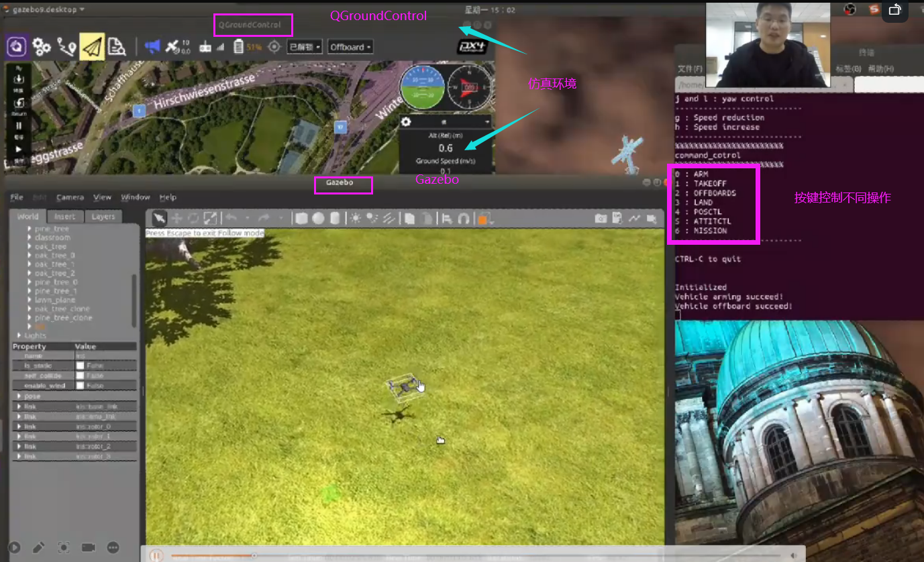Viewport: 924px width, 562px height.
Task: Pause the Gazebo simulation at the bottom
Action: coord(155,555)
